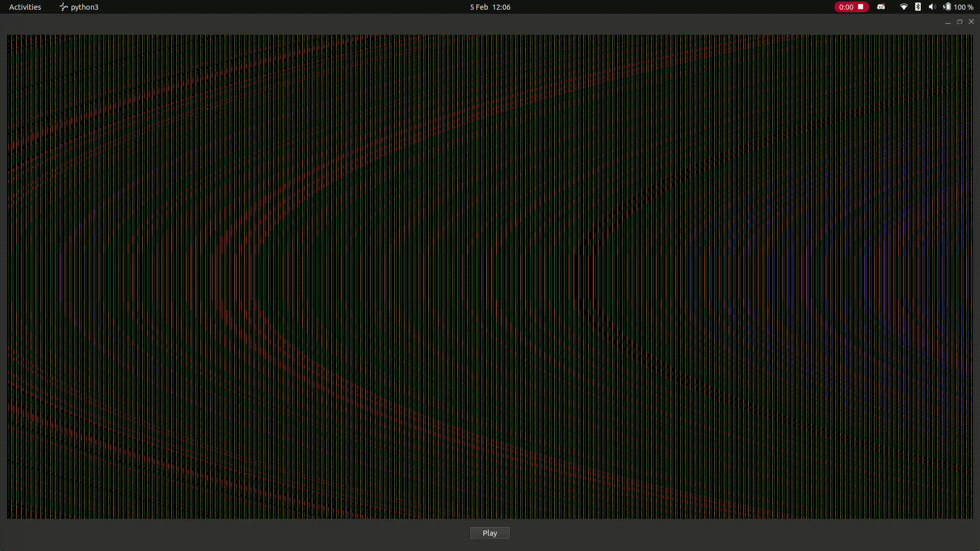The height and width of the screenshot is (551, 980).
Task: Click the 5 Feb date in the top bar
Action: pos(479,7)
